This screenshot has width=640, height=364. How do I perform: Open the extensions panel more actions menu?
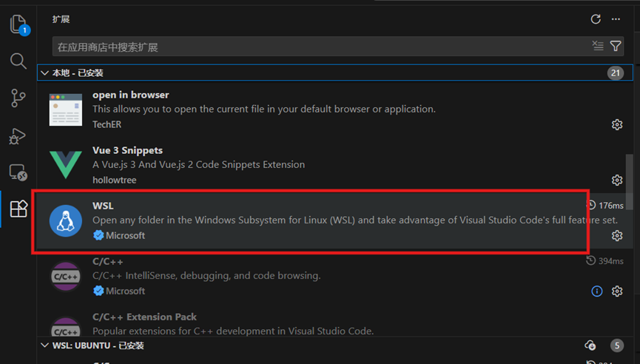point(616,19)
